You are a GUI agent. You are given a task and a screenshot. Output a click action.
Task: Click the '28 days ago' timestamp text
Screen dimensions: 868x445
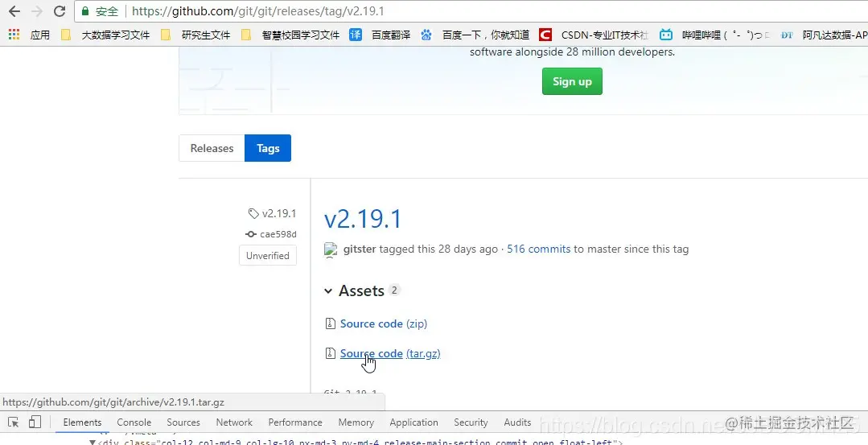(467, 249)
